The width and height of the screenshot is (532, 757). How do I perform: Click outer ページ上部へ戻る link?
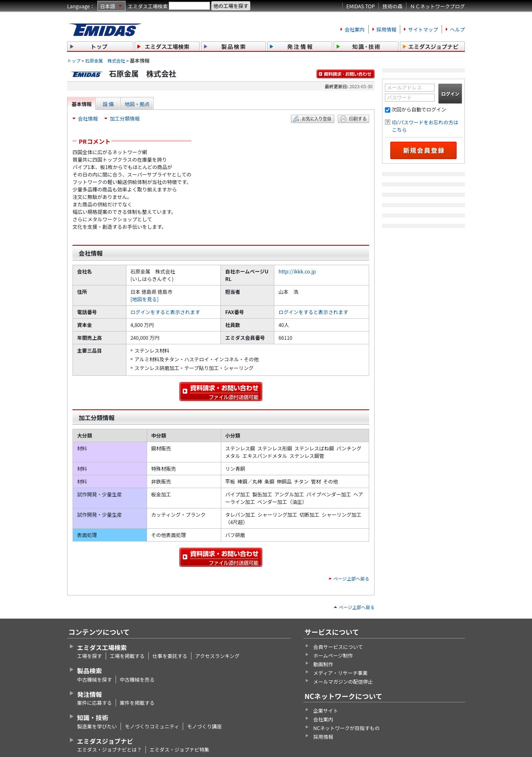(356, 607)
